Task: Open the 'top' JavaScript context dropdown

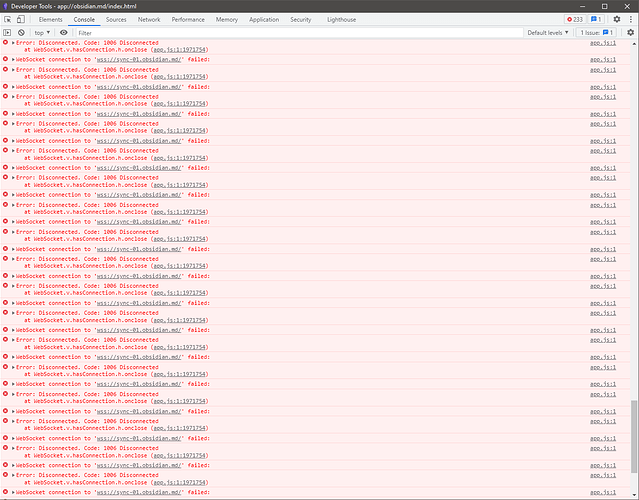Action: (x=42, y=33)
